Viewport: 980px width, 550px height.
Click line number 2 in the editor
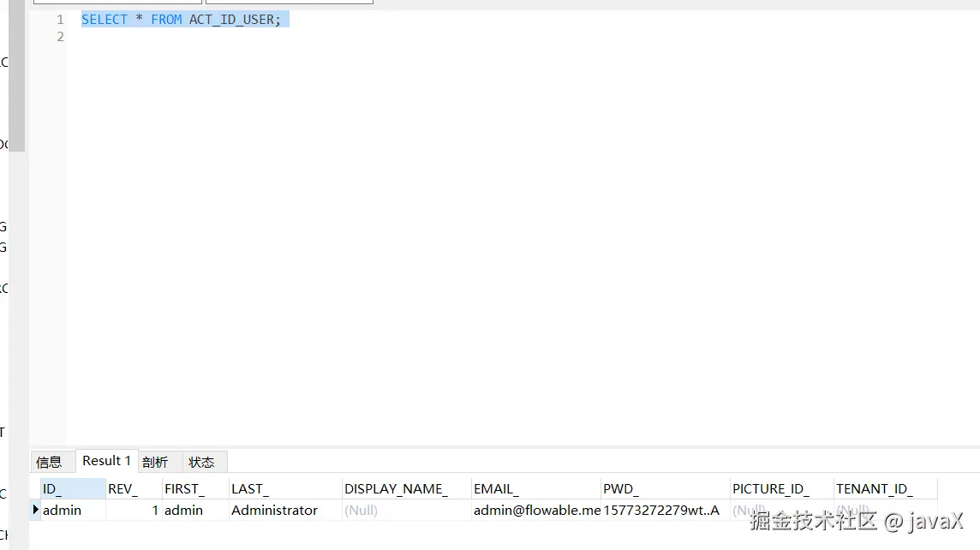tap(60, 37)
